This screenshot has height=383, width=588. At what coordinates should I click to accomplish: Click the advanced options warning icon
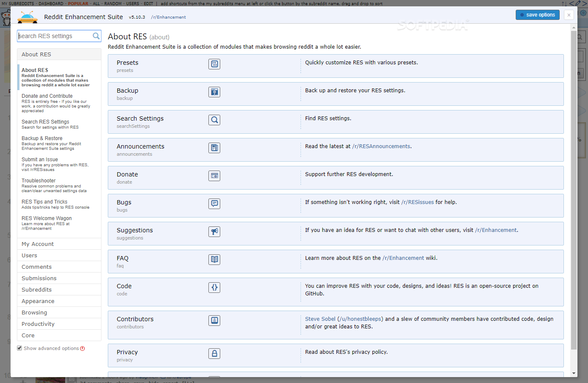point(82,348)
